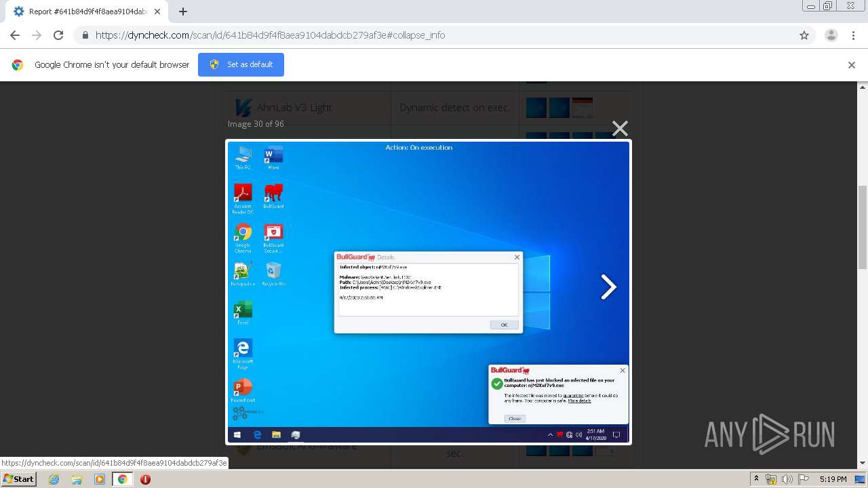Viewport: 868px width, 488px height.
Task: Go forward one page in Chrome
Action: pyautogui.click(x=37, y=35)
